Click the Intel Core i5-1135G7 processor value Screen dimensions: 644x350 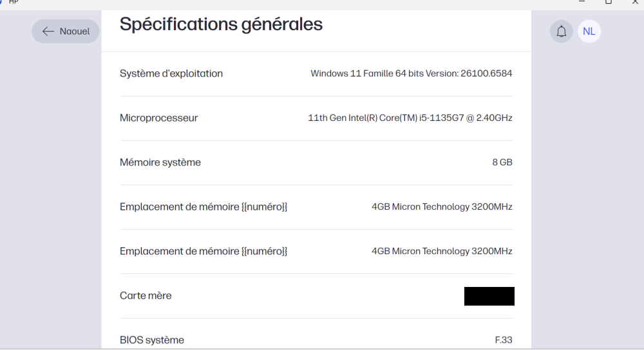click(x=410, y=118)
